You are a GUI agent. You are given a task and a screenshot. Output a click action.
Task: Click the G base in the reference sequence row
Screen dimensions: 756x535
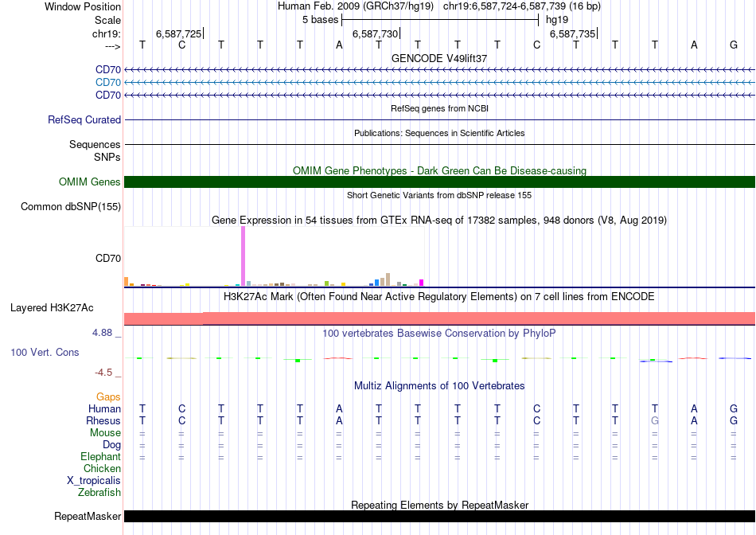click(734, 45)
